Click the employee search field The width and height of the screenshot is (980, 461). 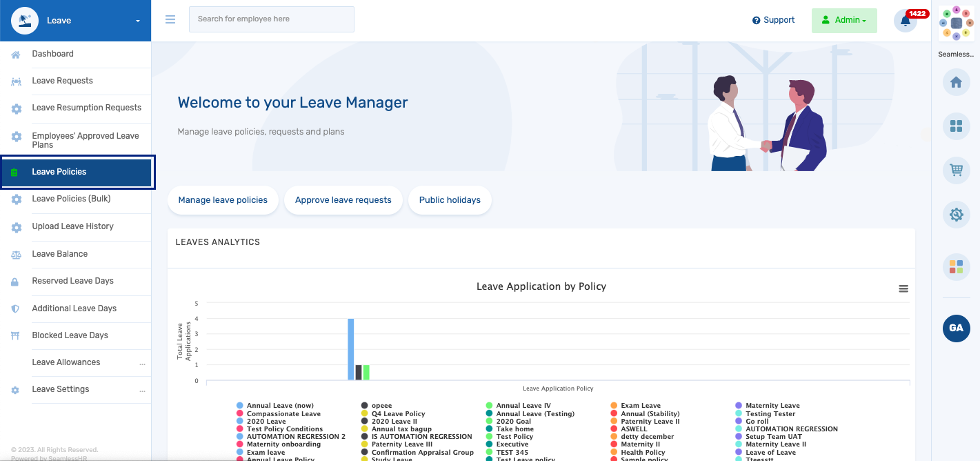coord(272,19)
